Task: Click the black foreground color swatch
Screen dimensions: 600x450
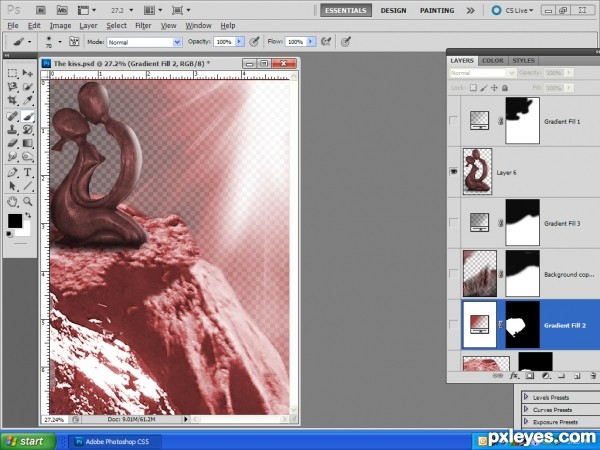Action: [x=15, y=220]
